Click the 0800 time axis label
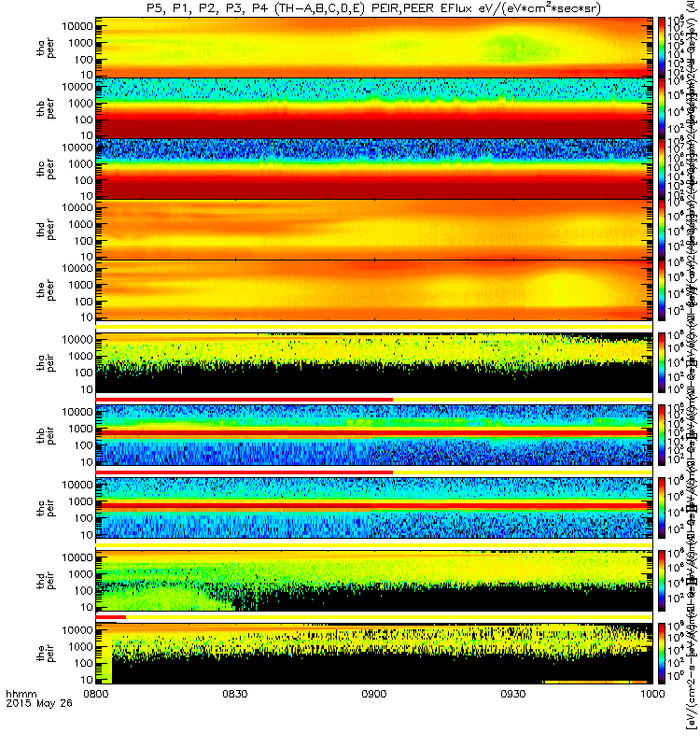The width and height of the screenshot is (700, 747). tap(96, 694)
